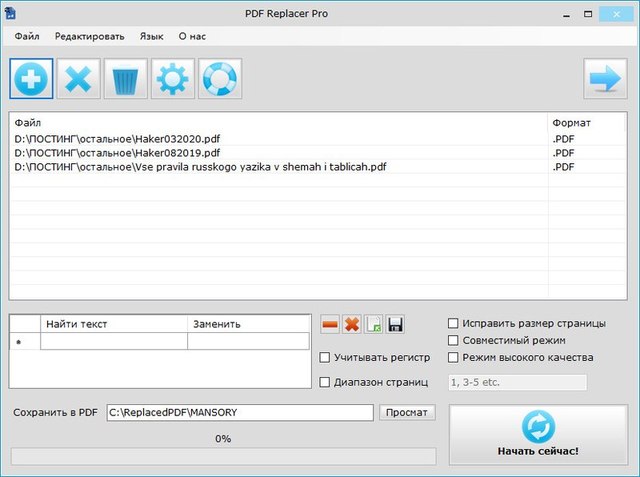Click .PDF format cell of Haker082019.pdf
Image resolution: width=640 pixels, height=477 pixels.
pyautogui.click(x=587, y=153)
